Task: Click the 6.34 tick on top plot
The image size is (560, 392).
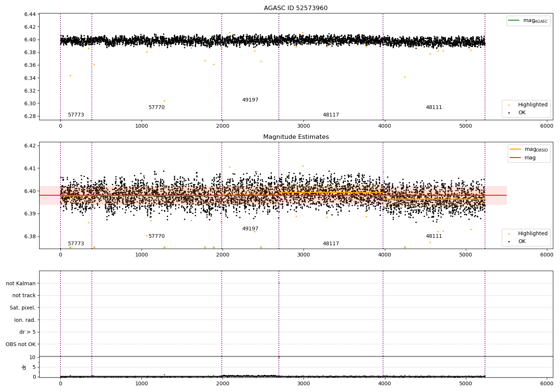Action: 30,78
